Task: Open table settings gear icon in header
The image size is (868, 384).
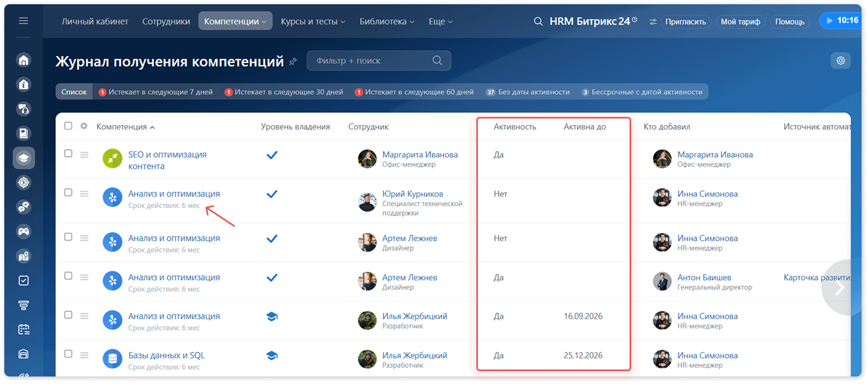Action: coord(84,126)
